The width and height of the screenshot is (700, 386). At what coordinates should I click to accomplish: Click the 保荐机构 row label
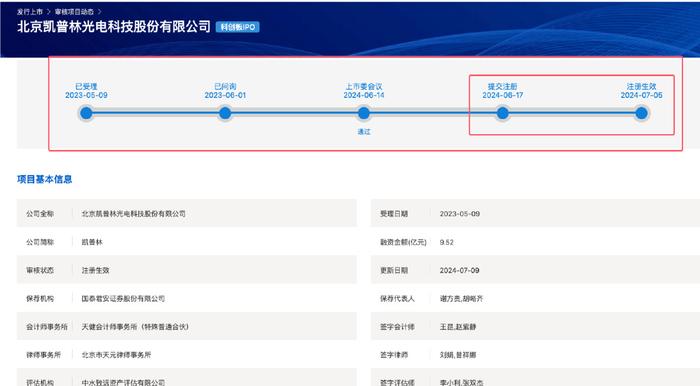coord(40,299)
